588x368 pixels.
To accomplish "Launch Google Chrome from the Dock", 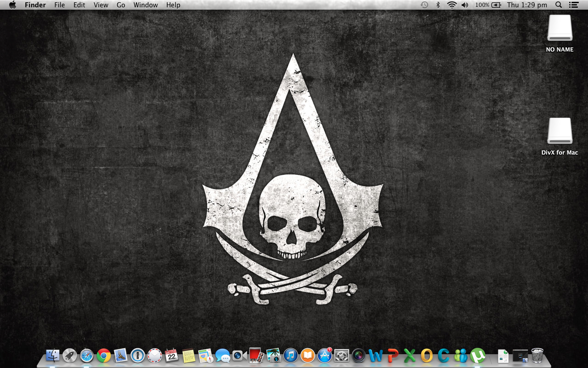I will 104,355.
